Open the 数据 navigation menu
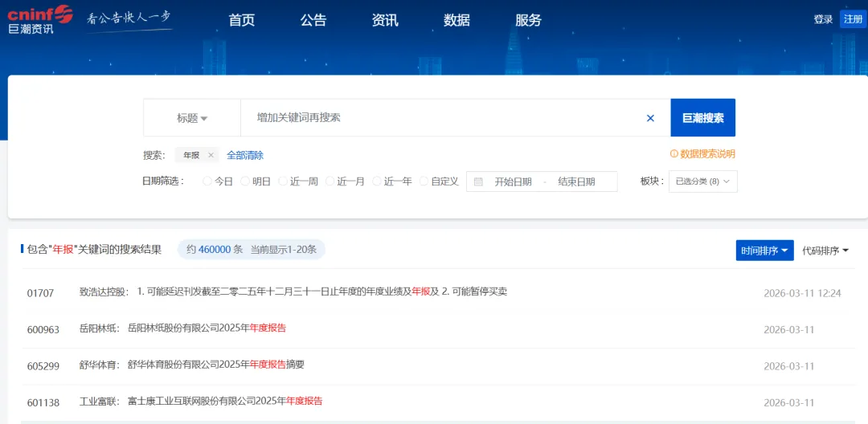The image size is (868, 424). (x=457, y=20)
